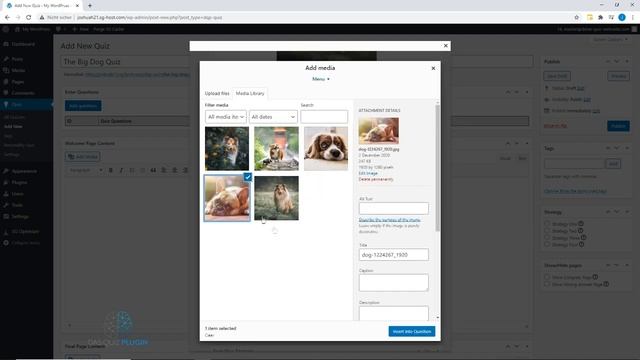Insert blockquote in the Welcome Page editor
The width and height of the screenshot is (640, 360).
pos(153,170)
